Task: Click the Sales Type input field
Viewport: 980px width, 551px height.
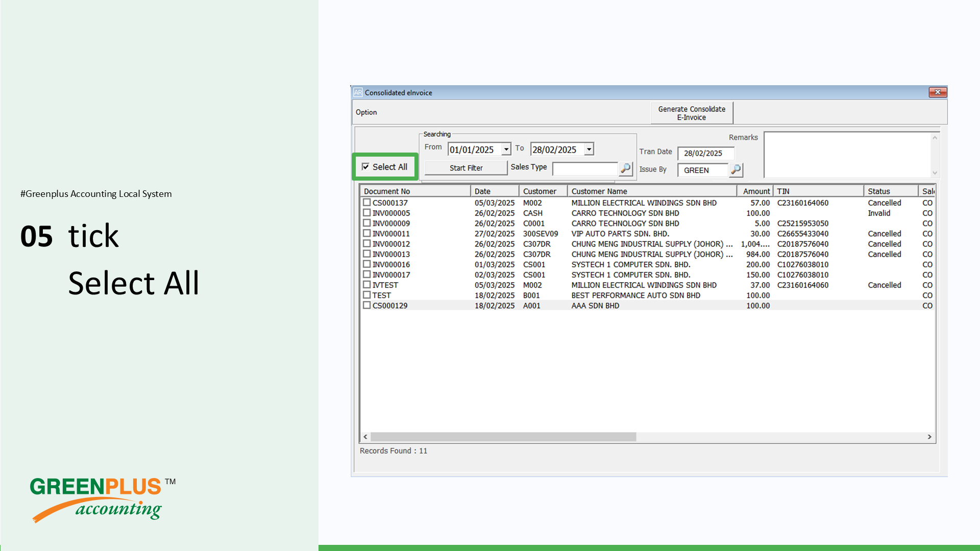Action: point(585,168)
